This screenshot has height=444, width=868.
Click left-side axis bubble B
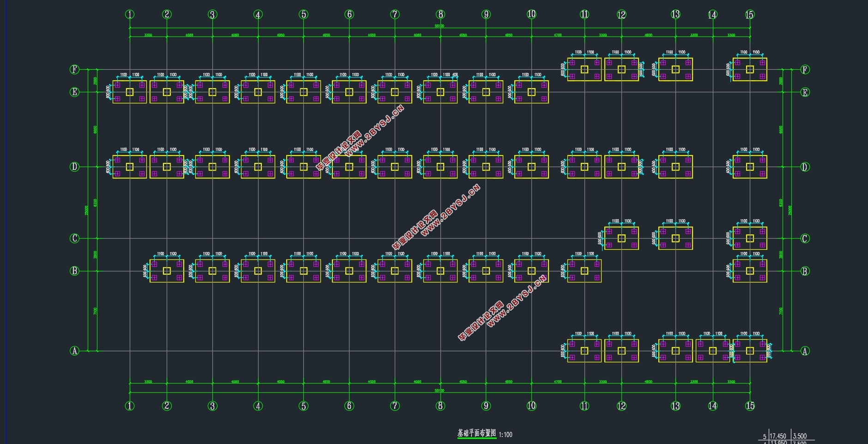tap(74, 271)
